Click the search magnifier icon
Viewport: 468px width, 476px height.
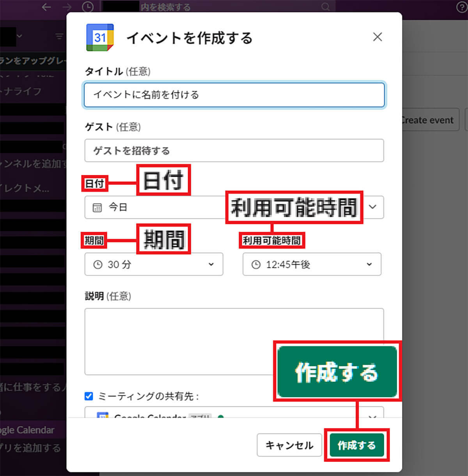tap(325, 7)
